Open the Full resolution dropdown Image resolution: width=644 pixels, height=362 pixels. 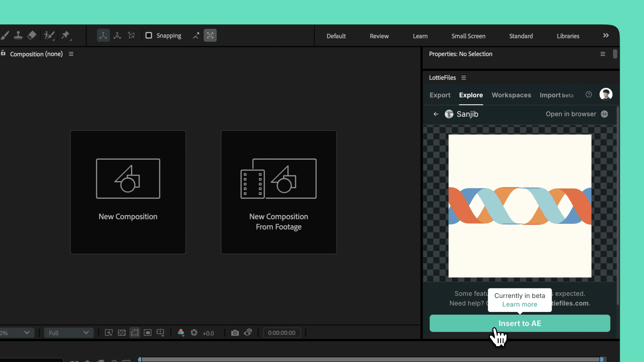(69, 333)
